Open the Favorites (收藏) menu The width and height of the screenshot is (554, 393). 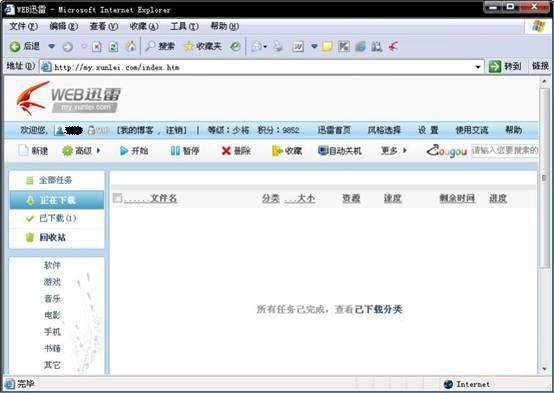point(144,26)
